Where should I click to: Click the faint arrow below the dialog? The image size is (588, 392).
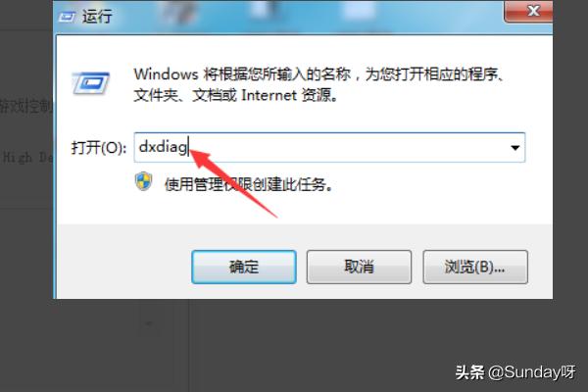[149, 323]
